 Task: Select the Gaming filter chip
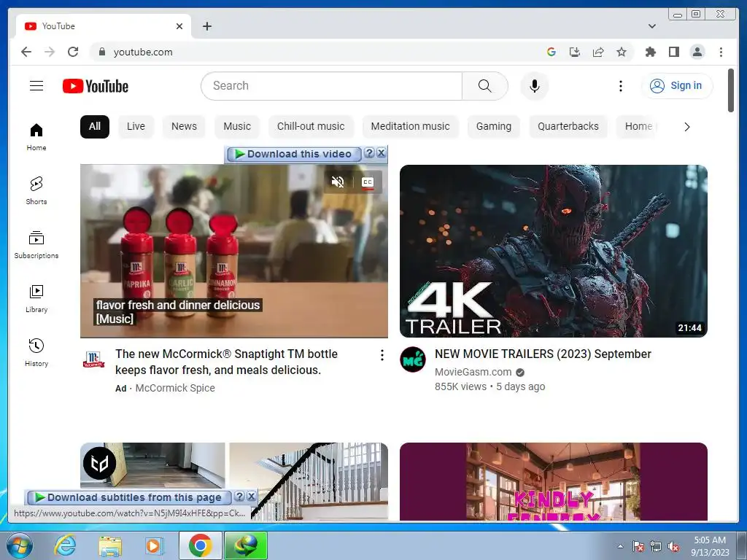point(494,127)
